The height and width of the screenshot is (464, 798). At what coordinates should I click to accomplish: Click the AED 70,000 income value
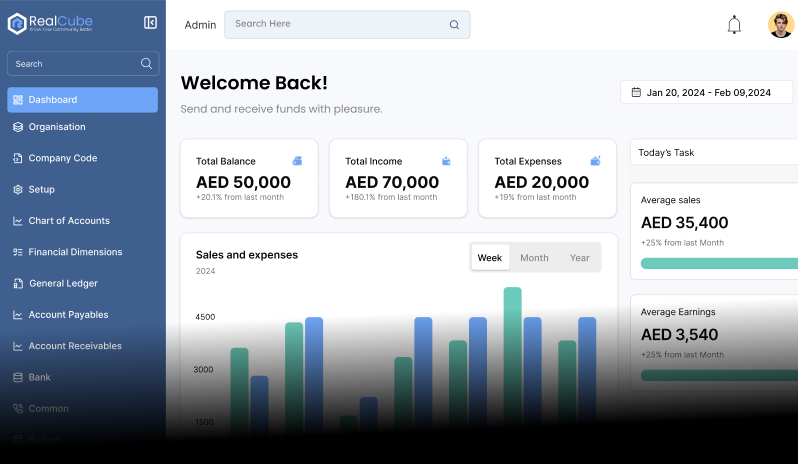pyautogui.click(x=392, y=182)
